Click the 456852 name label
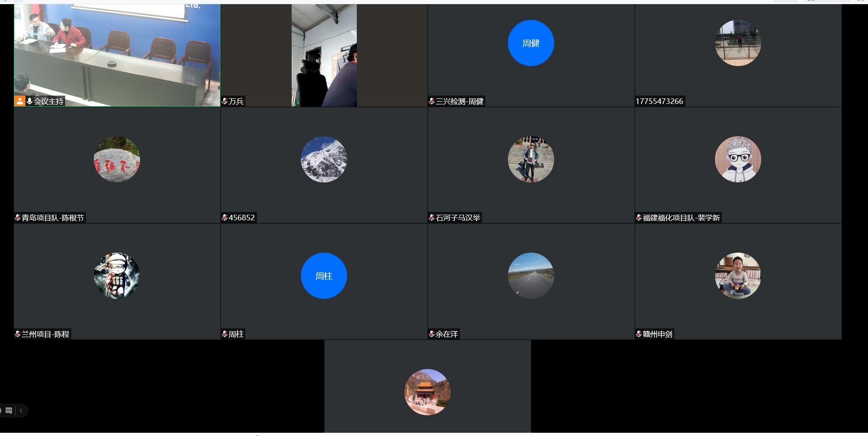This screenshot has height=436, width=868. click(x=242, y=218)
